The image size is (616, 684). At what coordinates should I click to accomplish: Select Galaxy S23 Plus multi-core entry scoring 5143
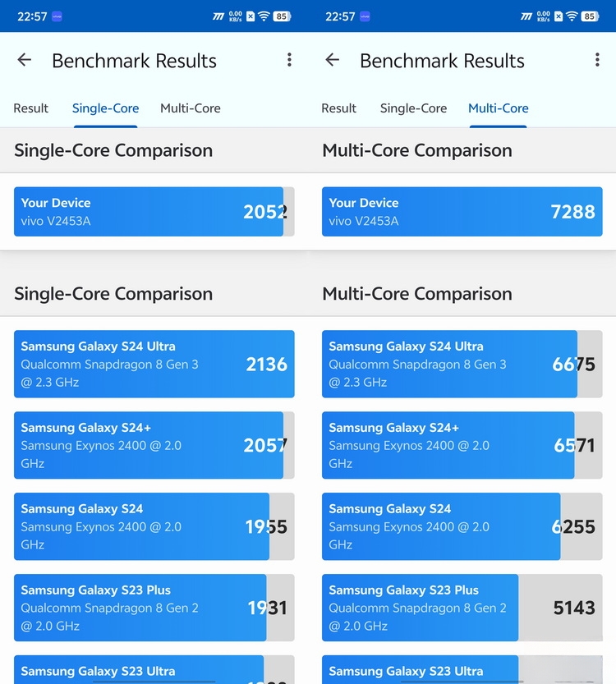[462, 608]
